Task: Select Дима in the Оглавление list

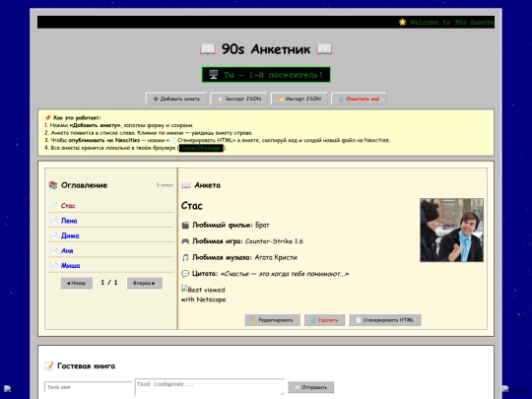Action: [70, 235]
